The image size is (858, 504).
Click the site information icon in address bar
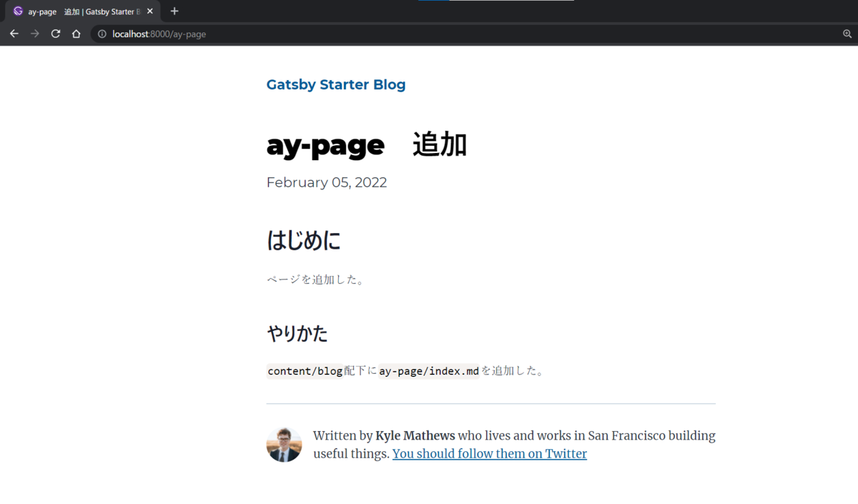(102, 34)
